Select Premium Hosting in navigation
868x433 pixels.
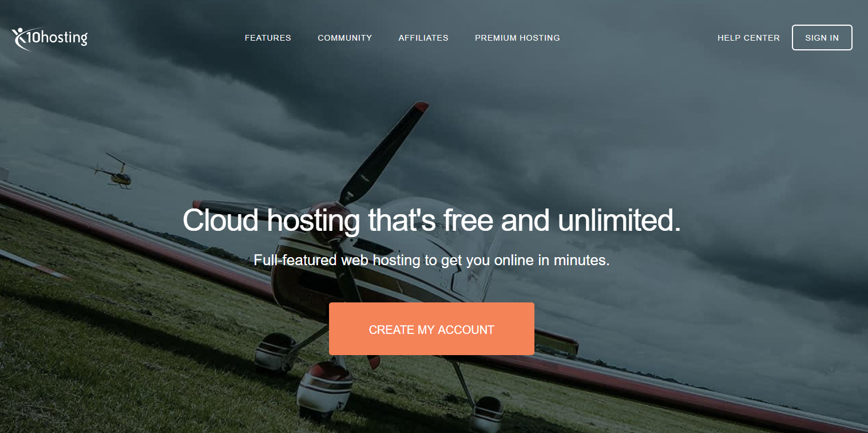coord(517,38)
